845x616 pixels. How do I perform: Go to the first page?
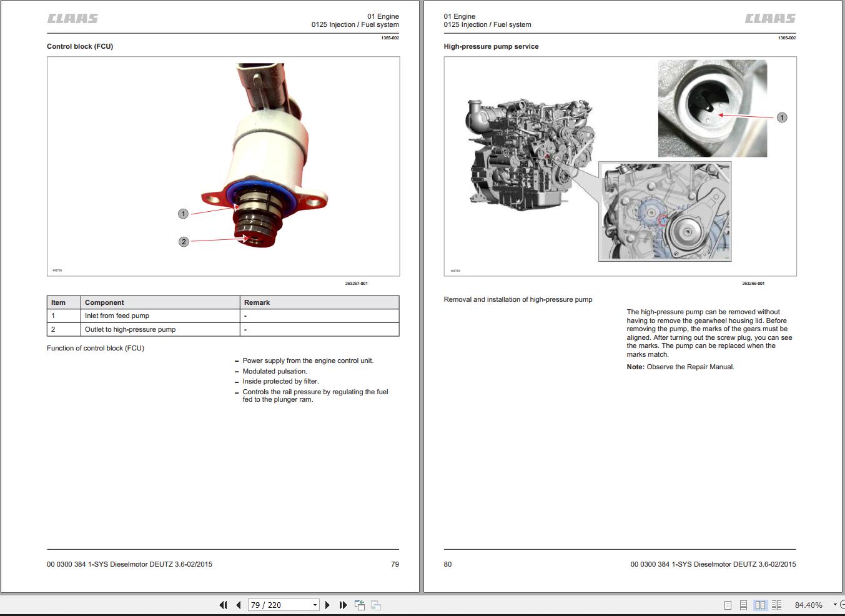pyautogui.click(x=223, y=605)
